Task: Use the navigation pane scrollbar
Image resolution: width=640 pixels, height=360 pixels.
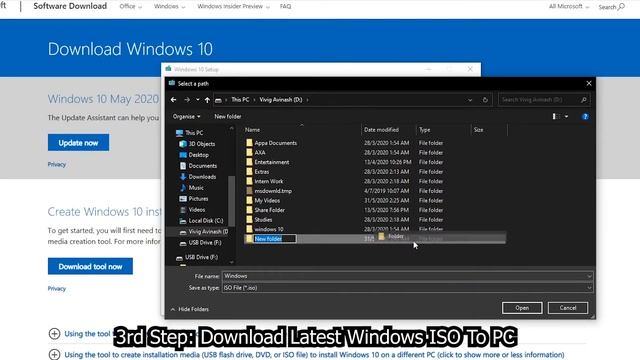Action: tap(231, 200)
